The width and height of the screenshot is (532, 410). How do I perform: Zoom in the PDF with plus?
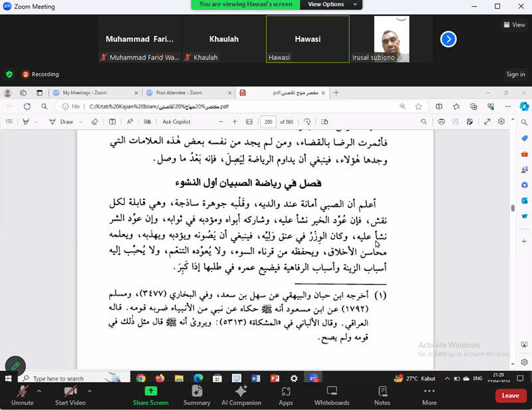235,122
